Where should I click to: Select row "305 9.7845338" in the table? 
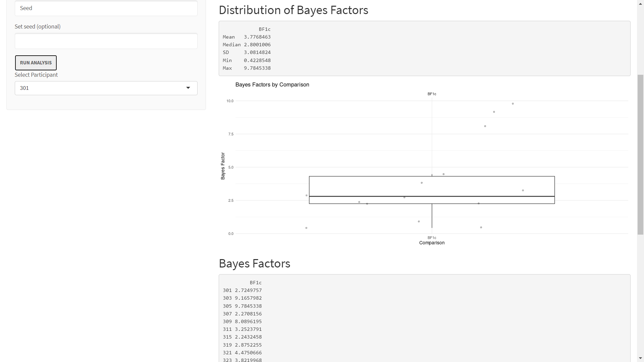point(242,306)
